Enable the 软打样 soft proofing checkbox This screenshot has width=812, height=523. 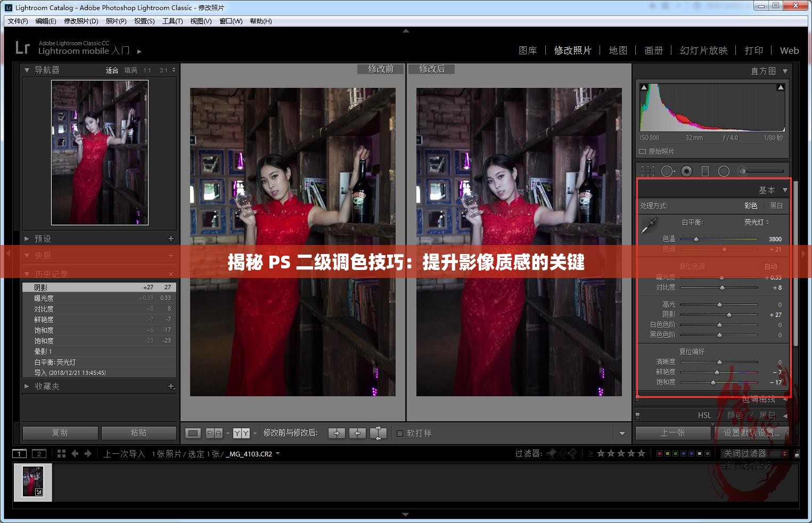tap(400, 433)
